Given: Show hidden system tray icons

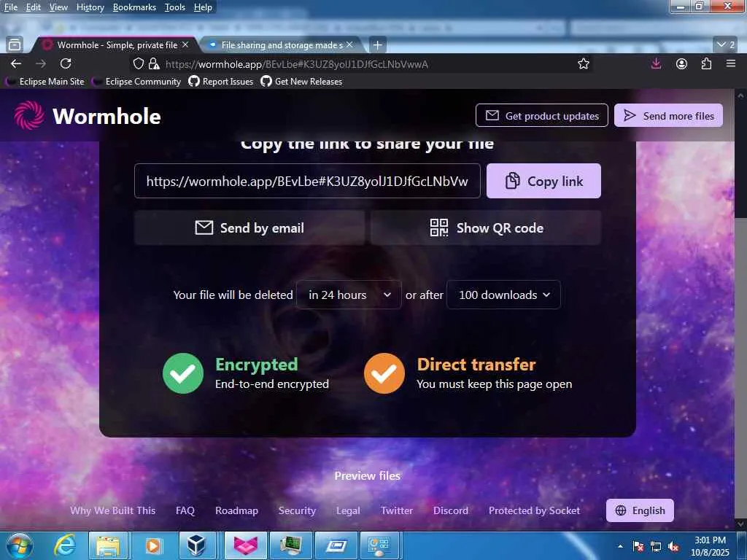Looking at the screenshot, I should [x=620, y=545].
